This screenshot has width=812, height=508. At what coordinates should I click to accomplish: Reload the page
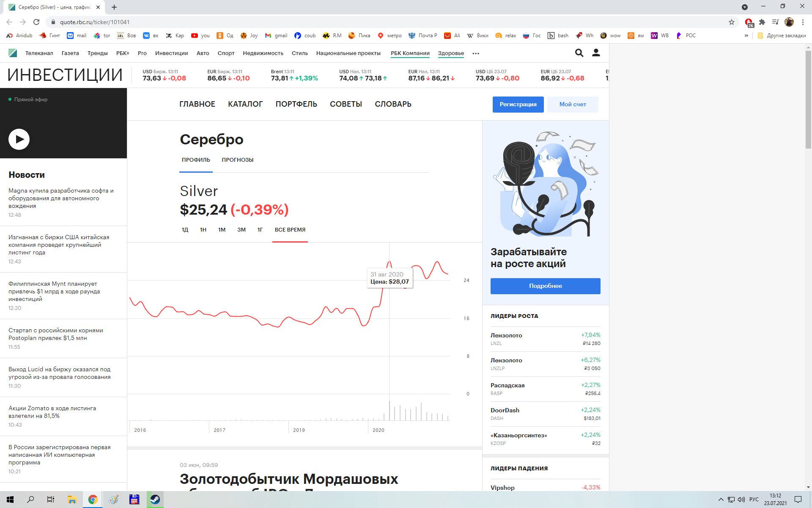point(36,22)
